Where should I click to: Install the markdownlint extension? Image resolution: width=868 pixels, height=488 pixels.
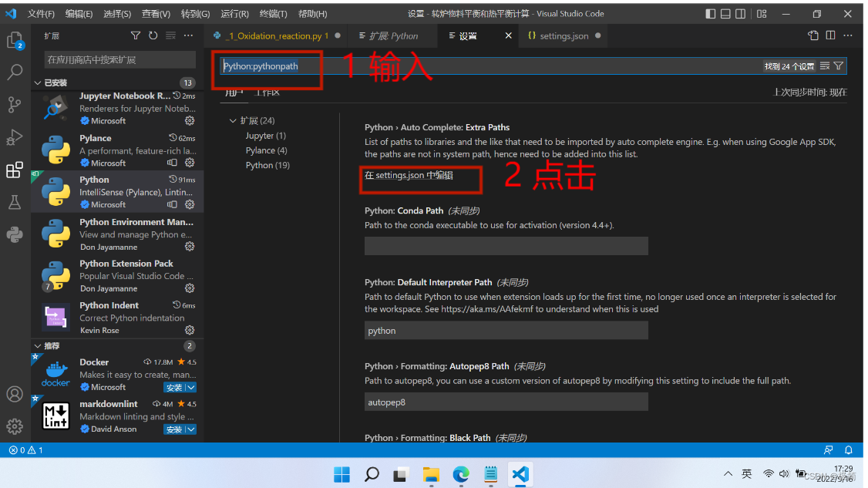click(x=173, y=429)
